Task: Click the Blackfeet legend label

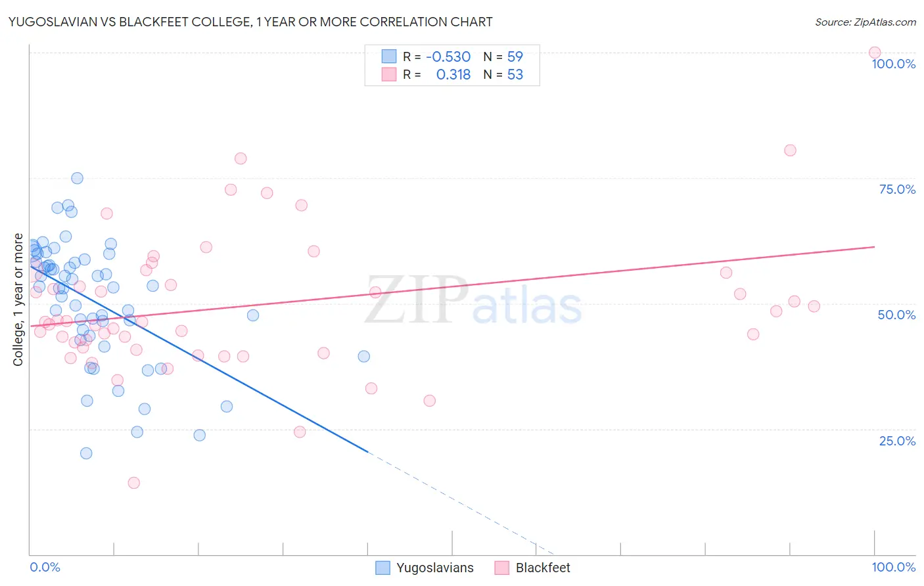Action: point(543,568)
